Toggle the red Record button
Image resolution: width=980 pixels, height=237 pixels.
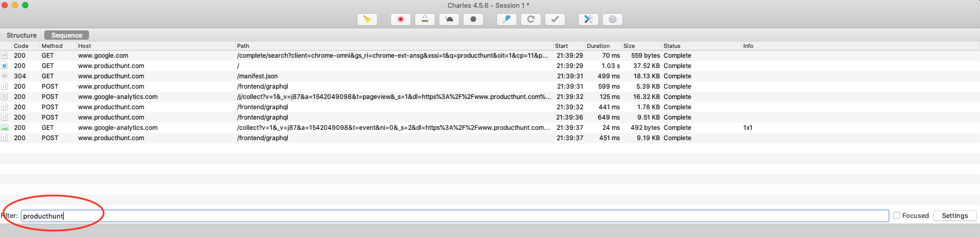click(x=400, y=20)
